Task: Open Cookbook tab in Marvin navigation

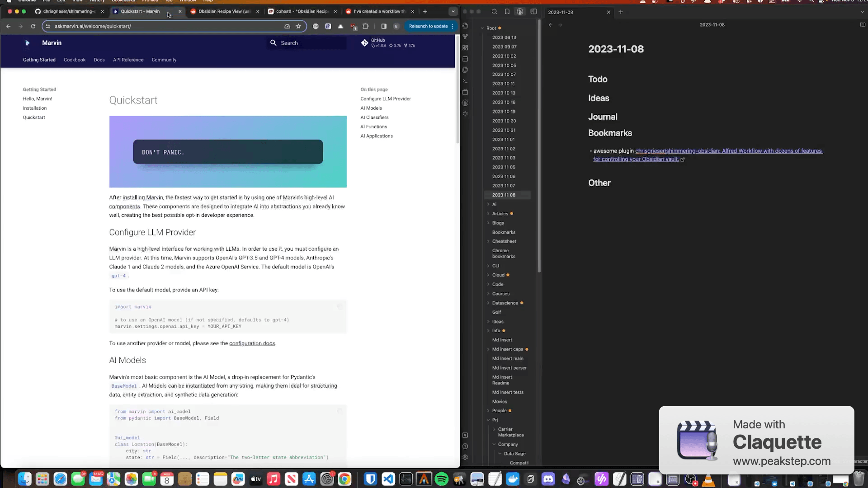Action: click(x=74, y=60)
